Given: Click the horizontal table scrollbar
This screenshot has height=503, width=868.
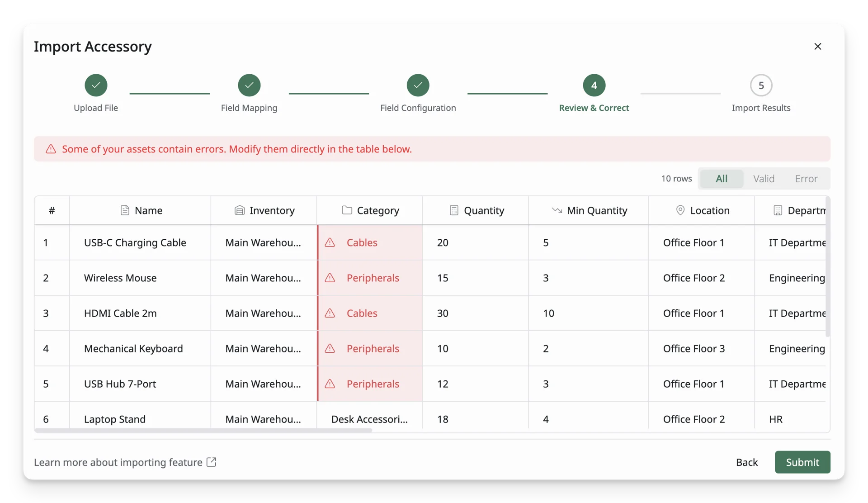Looking at the screenshot, I should click(x=203, y=431).
